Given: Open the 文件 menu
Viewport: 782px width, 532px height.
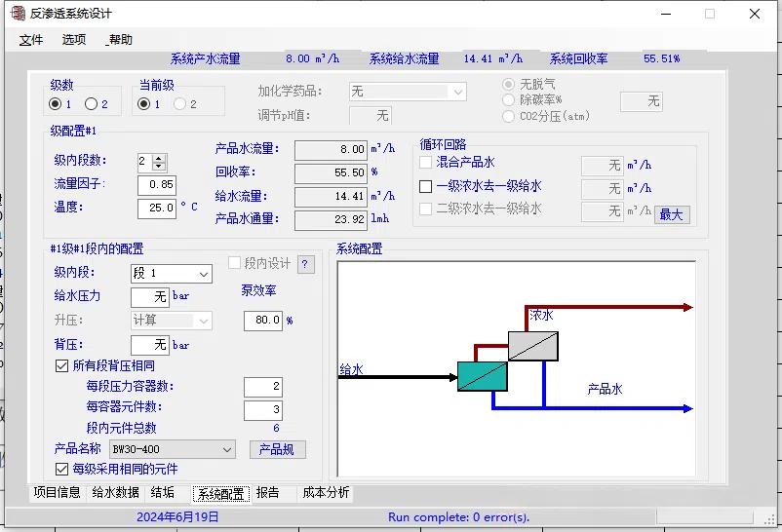Looking at the screenshot, I should pos(31,40).
